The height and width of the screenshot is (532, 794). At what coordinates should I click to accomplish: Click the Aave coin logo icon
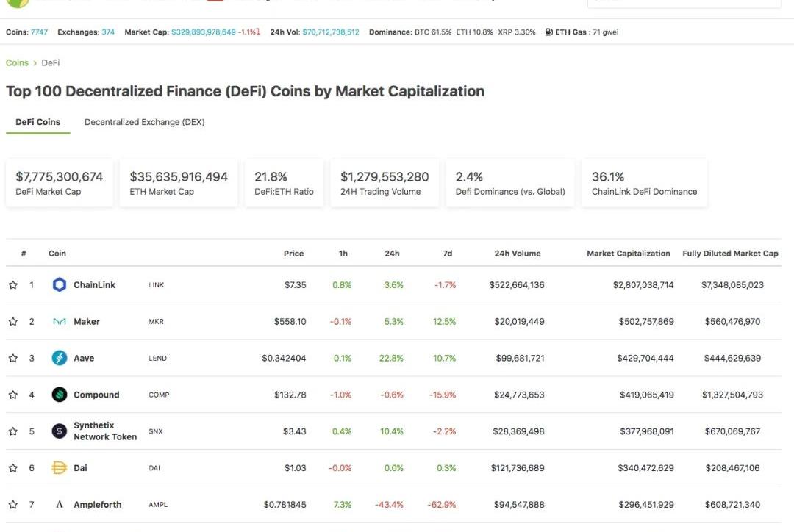[60, 359]
